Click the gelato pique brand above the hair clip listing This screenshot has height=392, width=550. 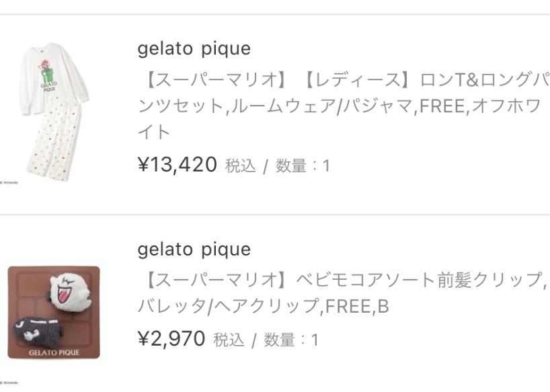click(194, 249)
